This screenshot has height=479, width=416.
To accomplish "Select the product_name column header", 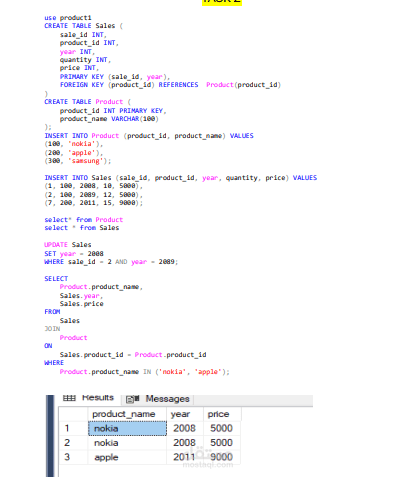I will click(127, 414).
